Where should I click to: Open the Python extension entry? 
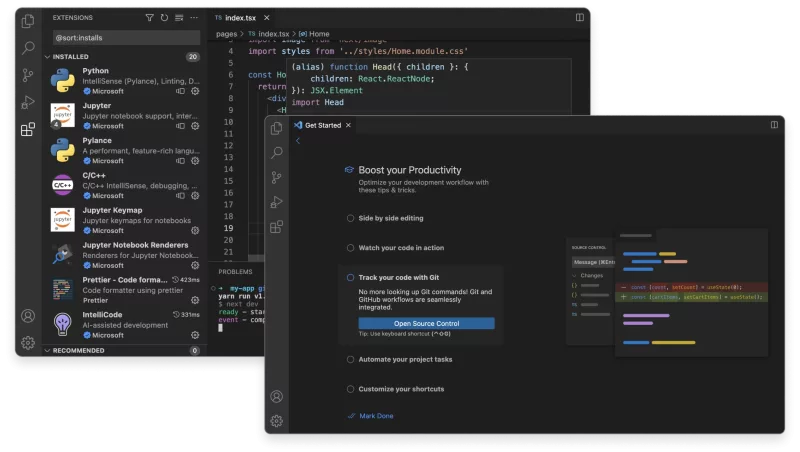[x=125, y=81]
